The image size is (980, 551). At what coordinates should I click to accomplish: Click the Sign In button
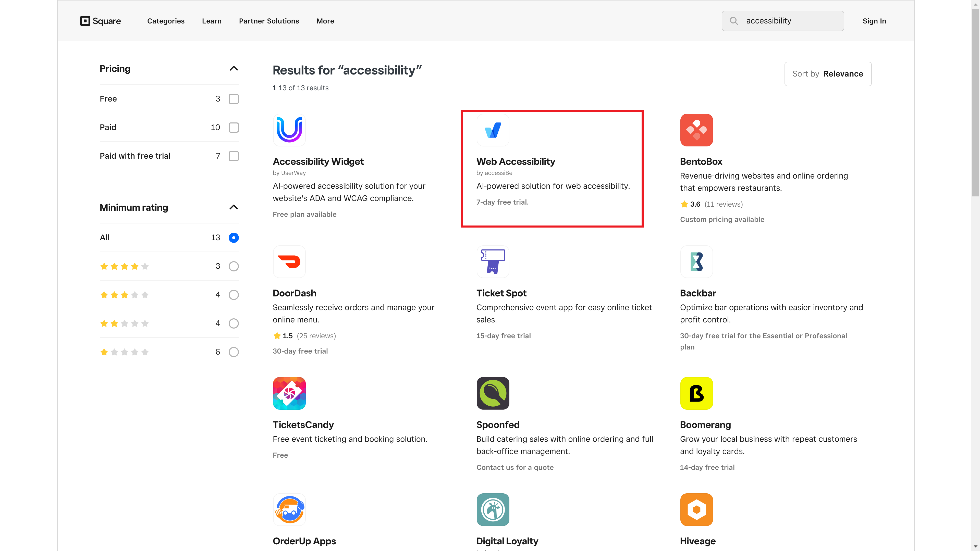coord(874,21)
